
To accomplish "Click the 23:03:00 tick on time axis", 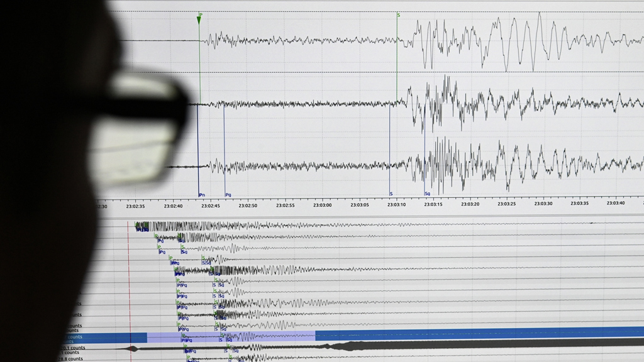I will pos(323,204).
